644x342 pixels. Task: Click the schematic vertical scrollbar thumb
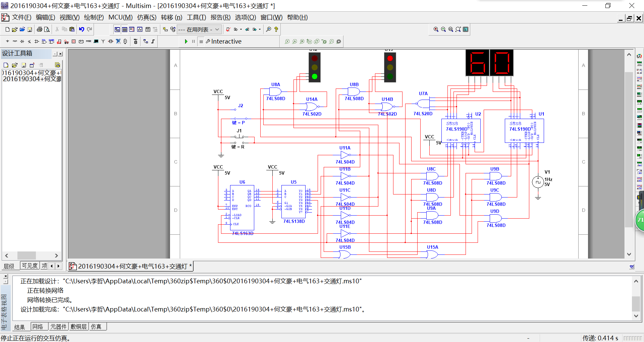tap(629, 149)
